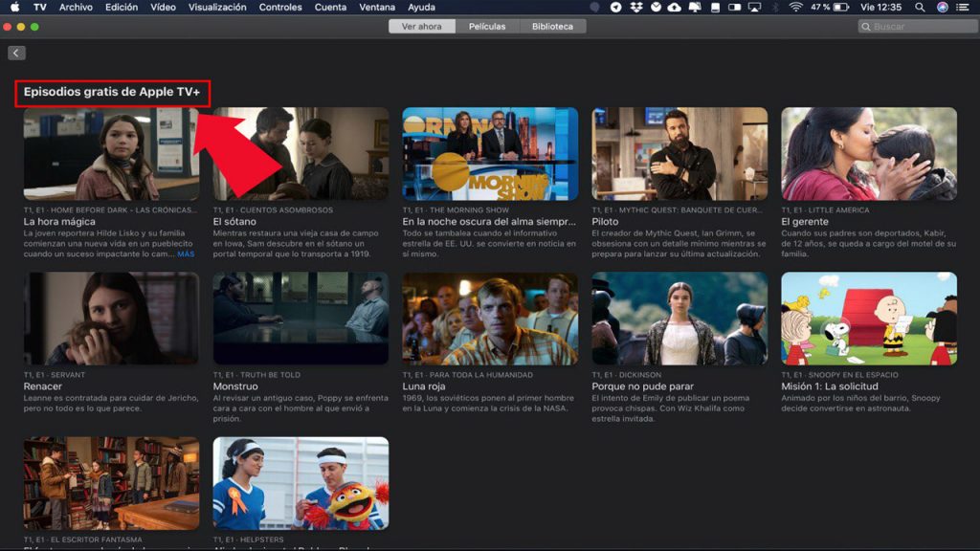Click the T1, E1 · DICKINSON label

pos(626,375)
